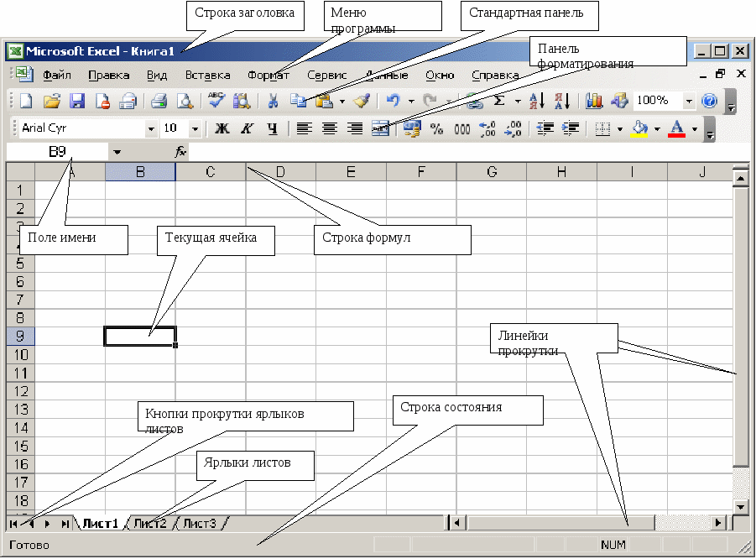Open the Справка menu
Screen dimensions: 756x559
[x=496, y=76]
